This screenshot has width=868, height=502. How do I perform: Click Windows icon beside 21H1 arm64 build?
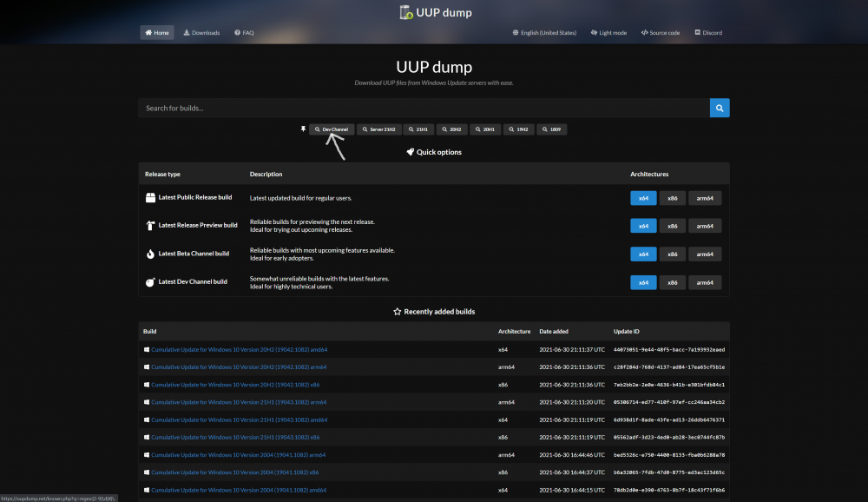tap(147, 402)
